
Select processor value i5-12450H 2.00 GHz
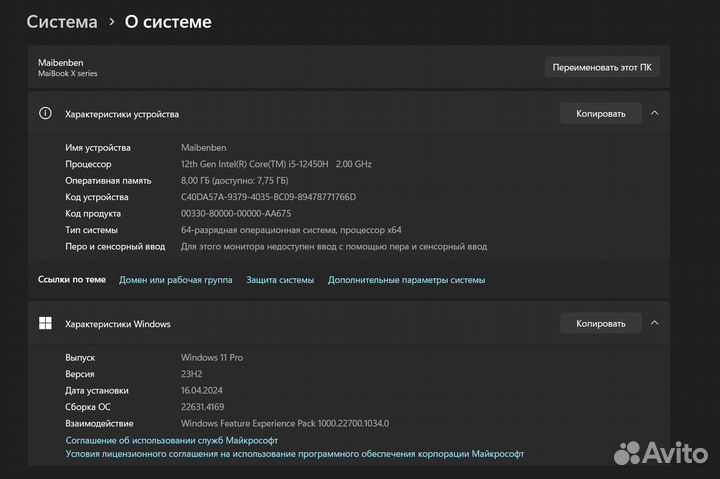pyautogui.click(x=276, y=164)
